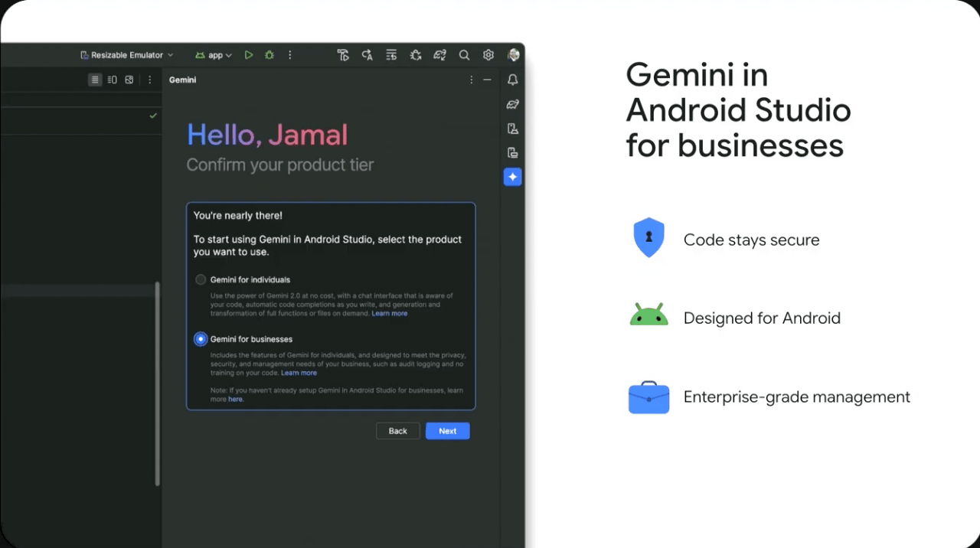Open the Resizable Emulator device dropdown
Viewport: 980px width, 548px height.
point(127,55)
